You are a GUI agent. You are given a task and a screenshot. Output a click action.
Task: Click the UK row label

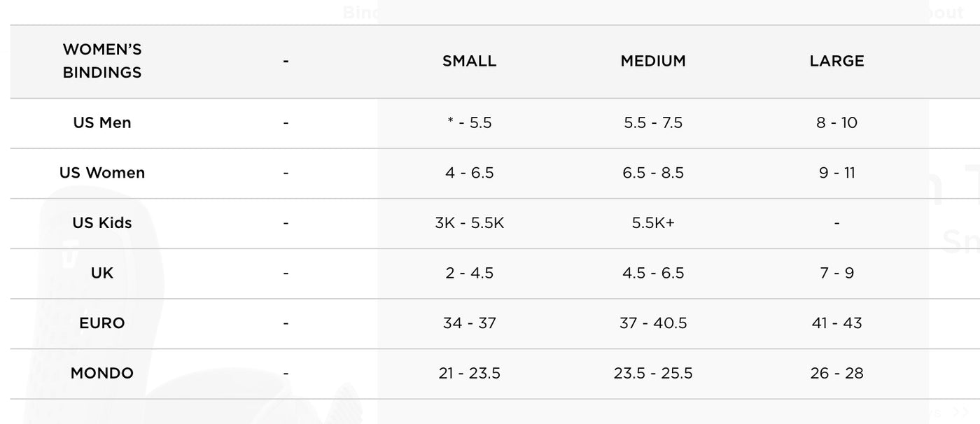click(102, 273)
